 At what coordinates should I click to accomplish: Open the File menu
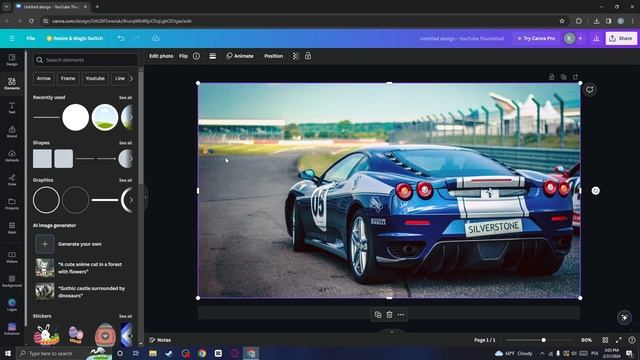point(31,38)
